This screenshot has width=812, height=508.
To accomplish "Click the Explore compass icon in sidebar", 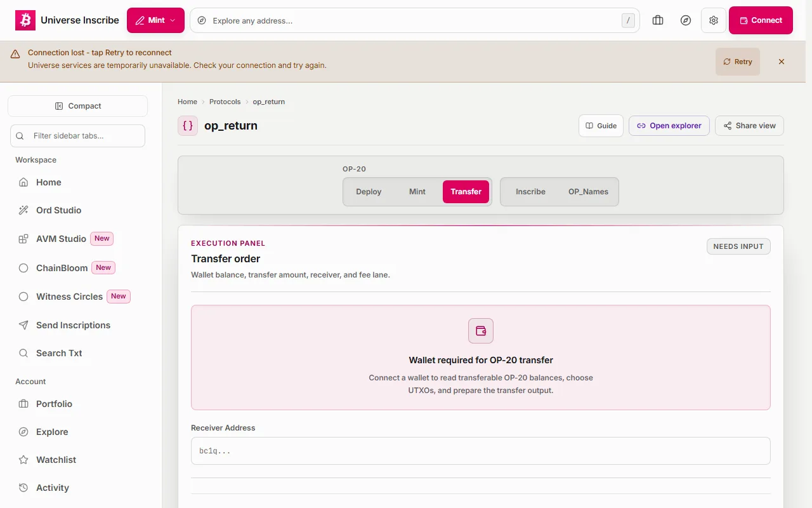I will (23, 432).
